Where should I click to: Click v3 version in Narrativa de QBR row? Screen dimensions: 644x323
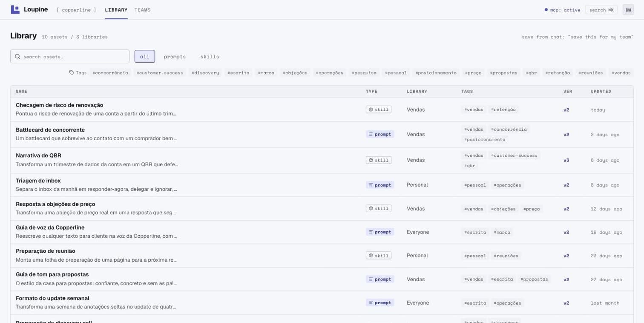point(566,160)
